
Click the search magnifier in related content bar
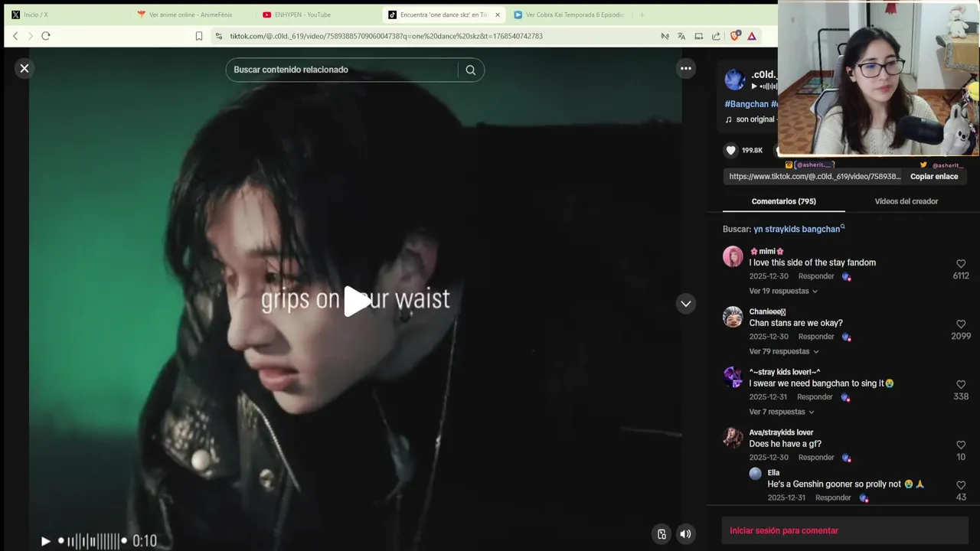[470, 70]
